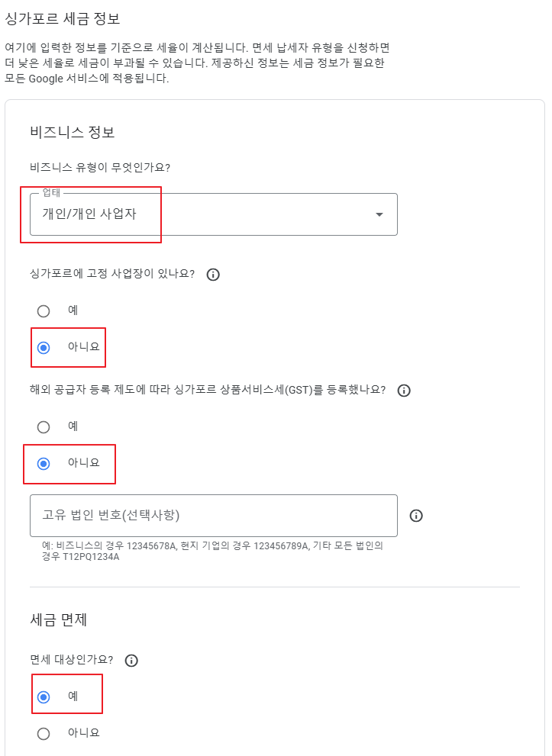Image resolution: width=552 pixels, height=756 pixels.
Task: Choose 아니요 for tax exemption question
Action: point(44,734)
